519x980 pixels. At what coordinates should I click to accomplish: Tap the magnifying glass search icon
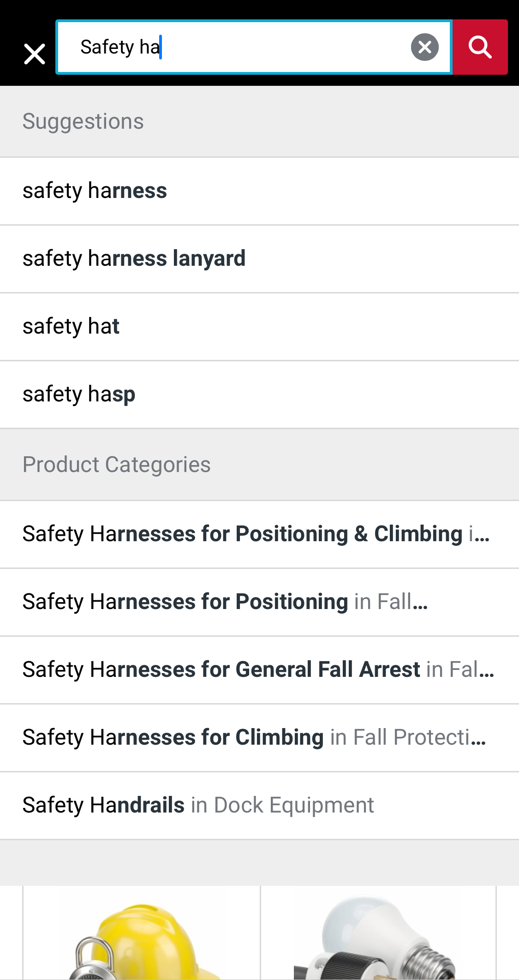point(480,47)
